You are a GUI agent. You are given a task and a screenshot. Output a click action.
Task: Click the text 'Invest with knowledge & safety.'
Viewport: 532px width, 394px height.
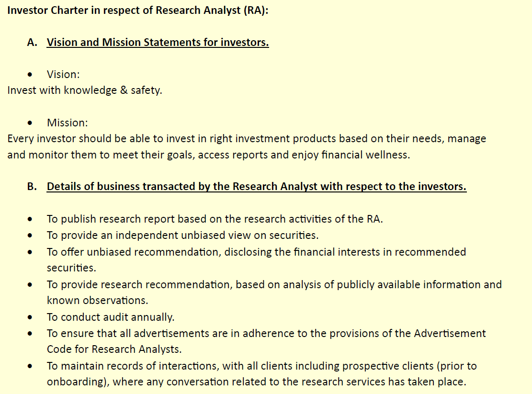tap(85, 90)
